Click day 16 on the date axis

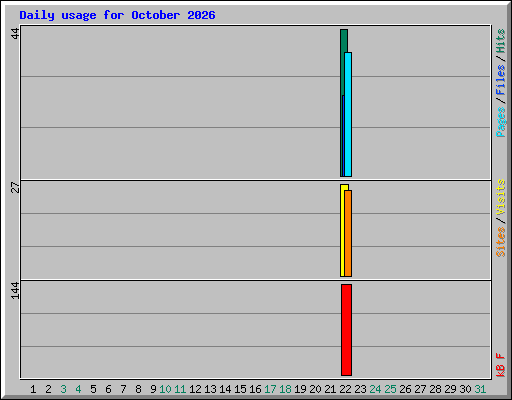pyautogui.click(x=255, y=389)
